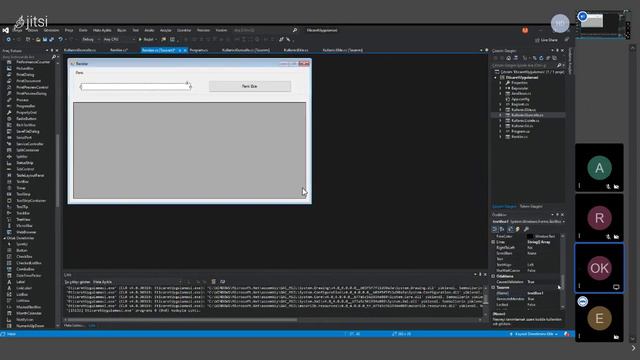Image resolution: width=640 pixels, height=360 pixels.
Task: Collapse the Ortak Denetimler toolbox group
Action: tap(4, 238)
